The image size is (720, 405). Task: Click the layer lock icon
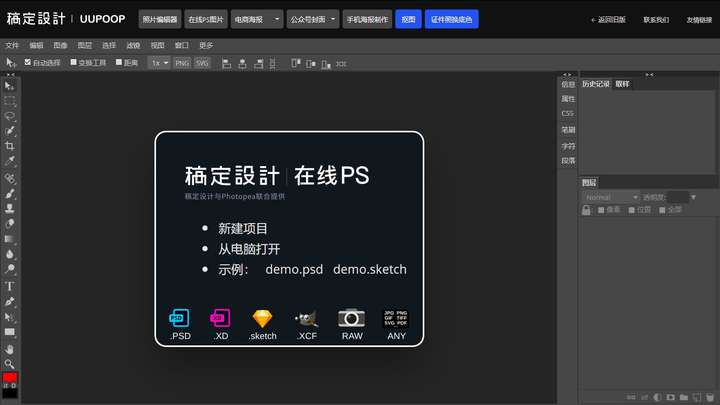pyautogui.click(x=586, y=210)
